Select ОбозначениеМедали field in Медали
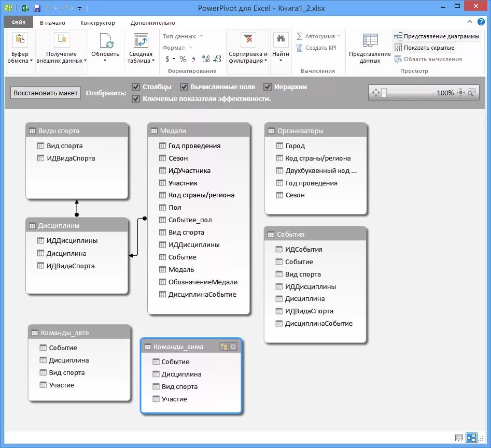The height and width of the screenshot is (448, 491). (198, 282)
